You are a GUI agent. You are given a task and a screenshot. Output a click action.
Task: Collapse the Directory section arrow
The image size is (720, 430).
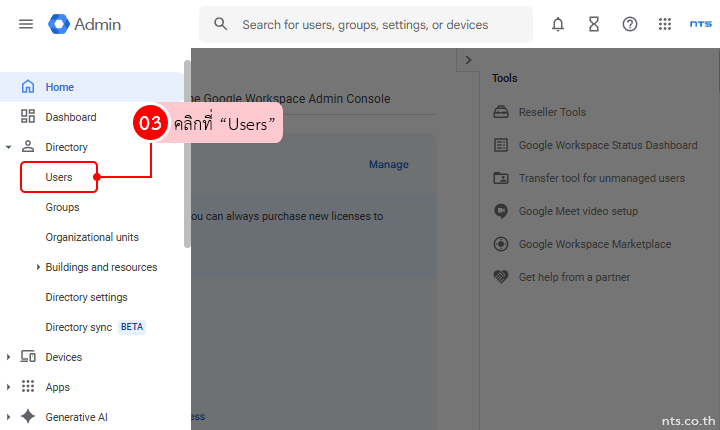coord(9,147)
